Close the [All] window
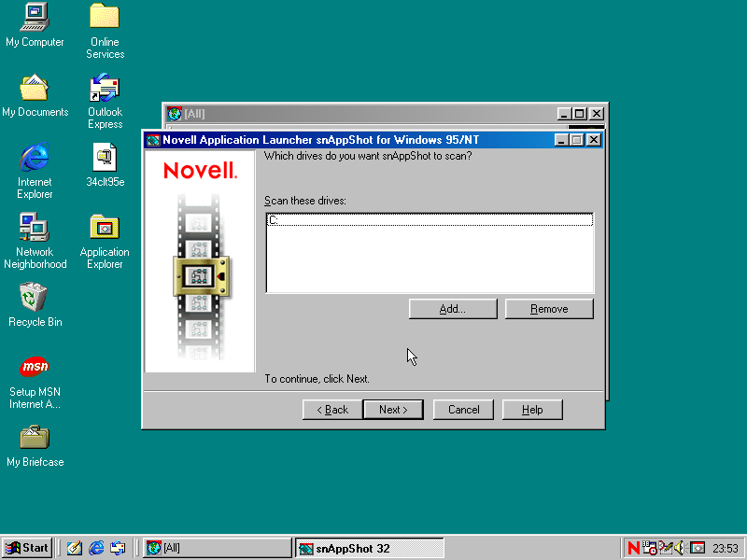 597,114
